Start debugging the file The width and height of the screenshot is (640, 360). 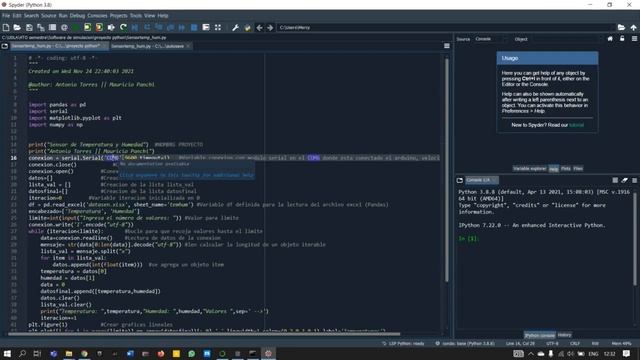click(135, 27)
